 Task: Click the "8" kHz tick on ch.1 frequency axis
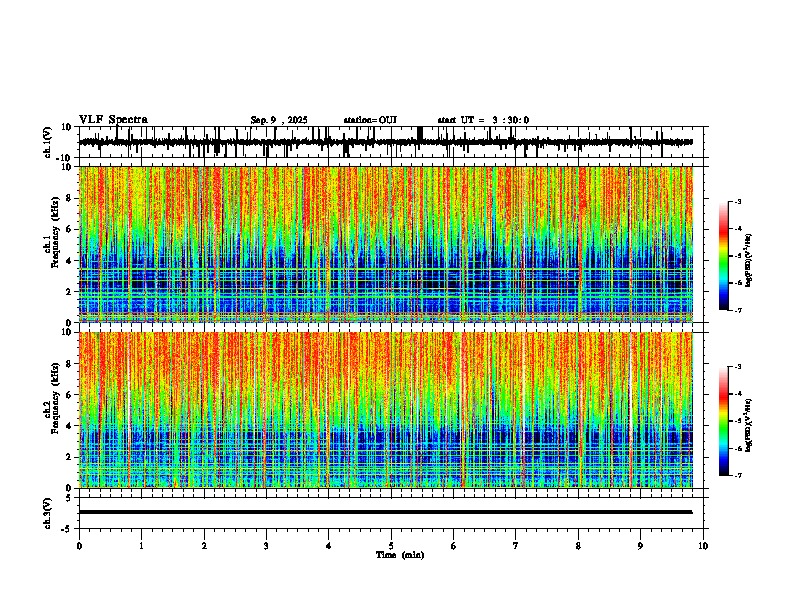tap(69, 198)
